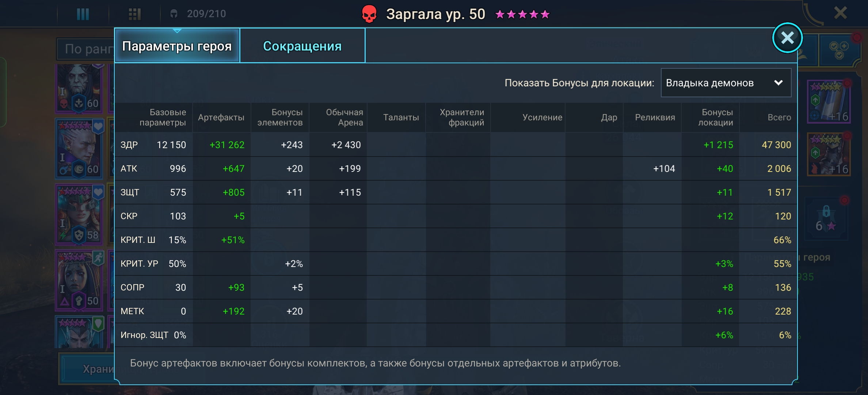Click the red skull affinity icon
The width and height of the screenshot is (868, 395).
(x=369, y=14)
